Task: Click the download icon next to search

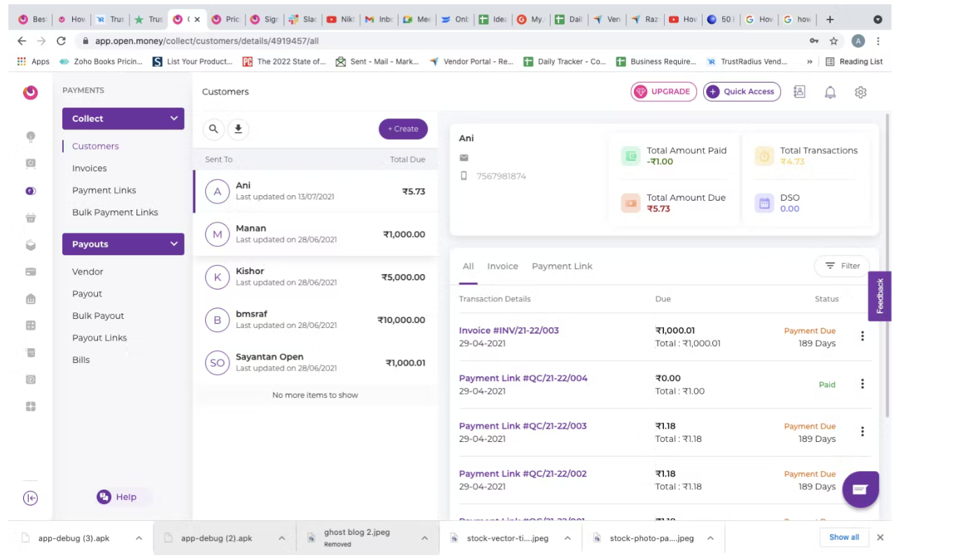Action: [x=238, y=129]
